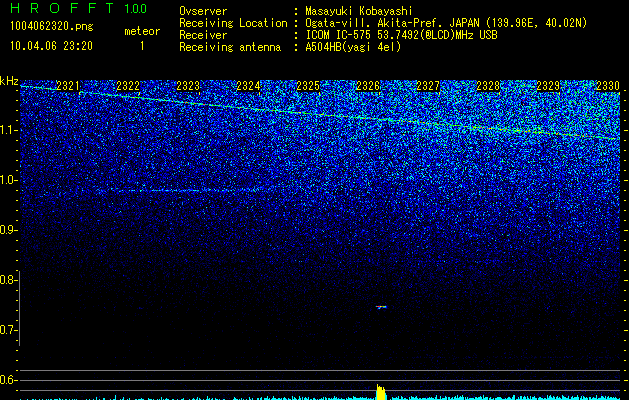Click the observer name Masayuki Kobayashi
This screenshot has width=629, height=400.
359,11
